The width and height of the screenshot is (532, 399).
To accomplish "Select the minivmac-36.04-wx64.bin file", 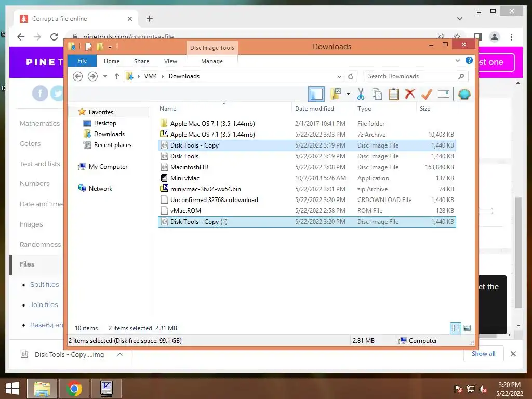I will point(307,189).
